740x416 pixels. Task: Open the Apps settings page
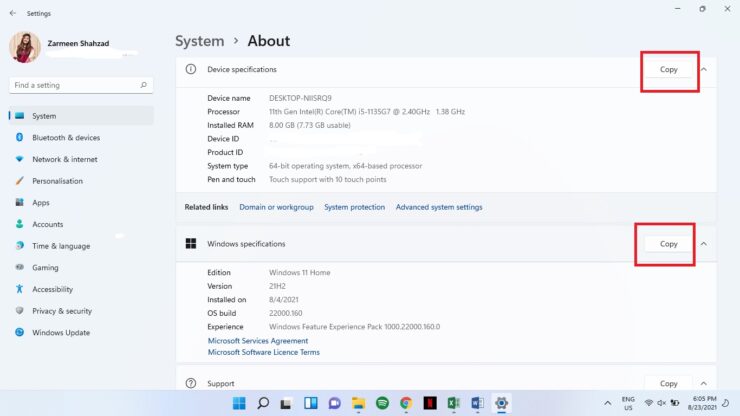pos(81,203)
